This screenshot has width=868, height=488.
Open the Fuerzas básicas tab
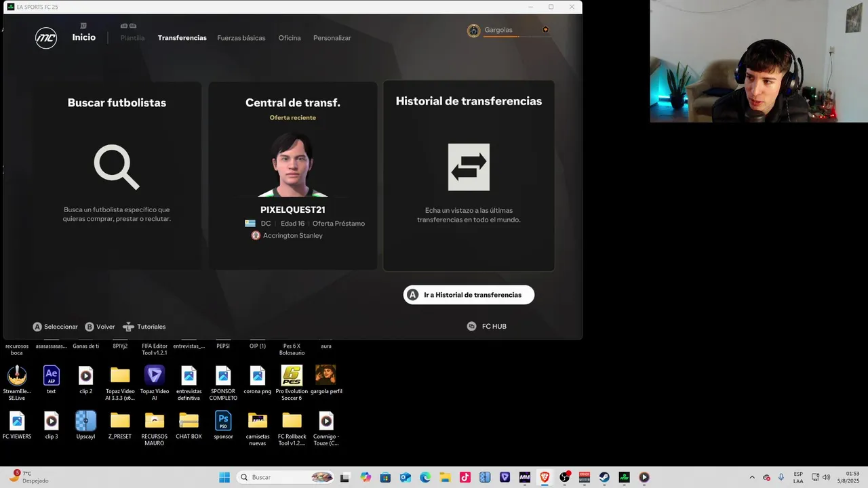click(x=241, y=38)
